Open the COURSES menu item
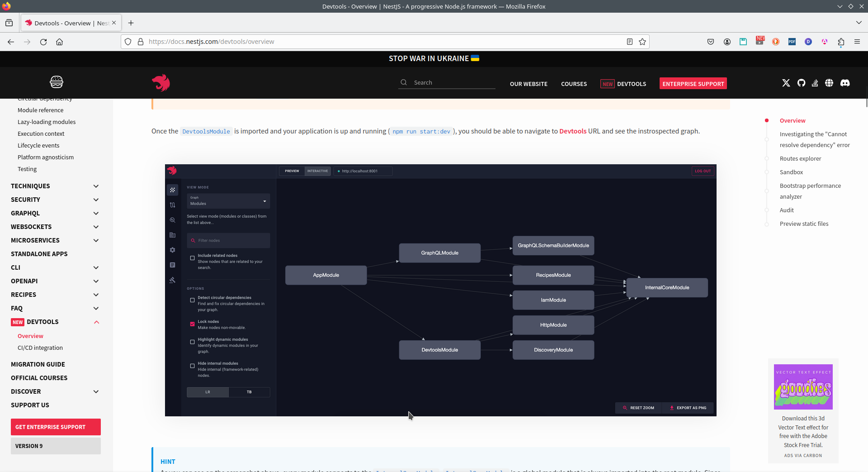The image size is (868, 472). [574, 84]
